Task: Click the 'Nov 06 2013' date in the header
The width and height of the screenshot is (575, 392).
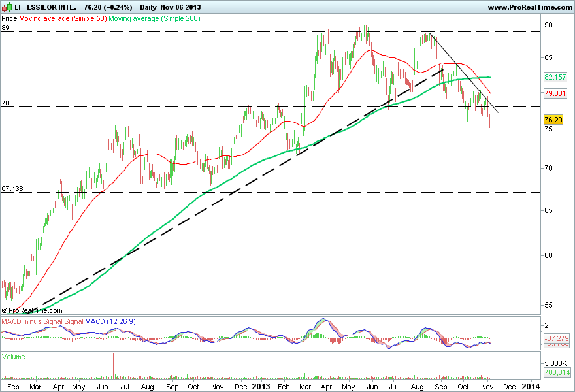Action: tap(180, 7)
